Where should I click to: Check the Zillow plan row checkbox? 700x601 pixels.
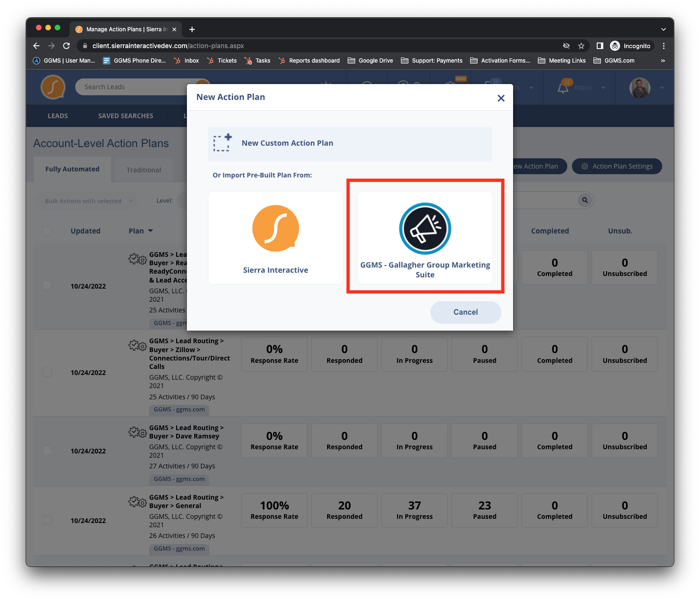click(47, 372)
